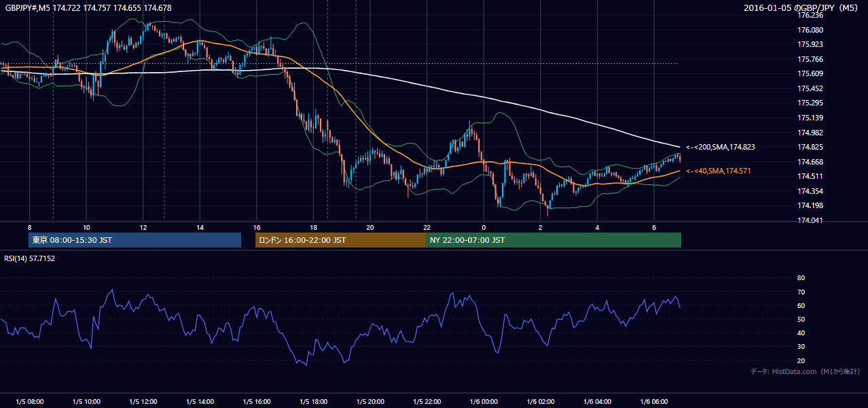Click hour label 18 under price chart

click(313, 227)
